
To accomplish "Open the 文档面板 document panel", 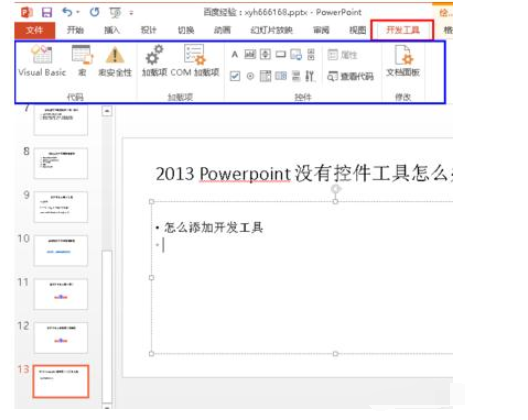I will [403, 61].
